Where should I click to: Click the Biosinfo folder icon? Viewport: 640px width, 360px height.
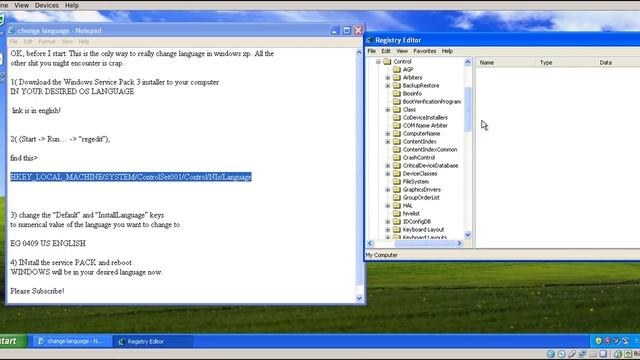(x=397, y=93)
